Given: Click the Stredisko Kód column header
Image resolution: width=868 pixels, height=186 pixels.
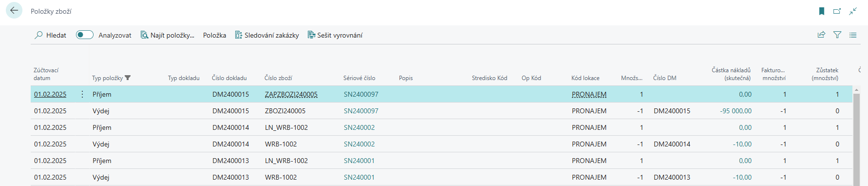Looking at the screenshot, I should (x=490, y=78).
